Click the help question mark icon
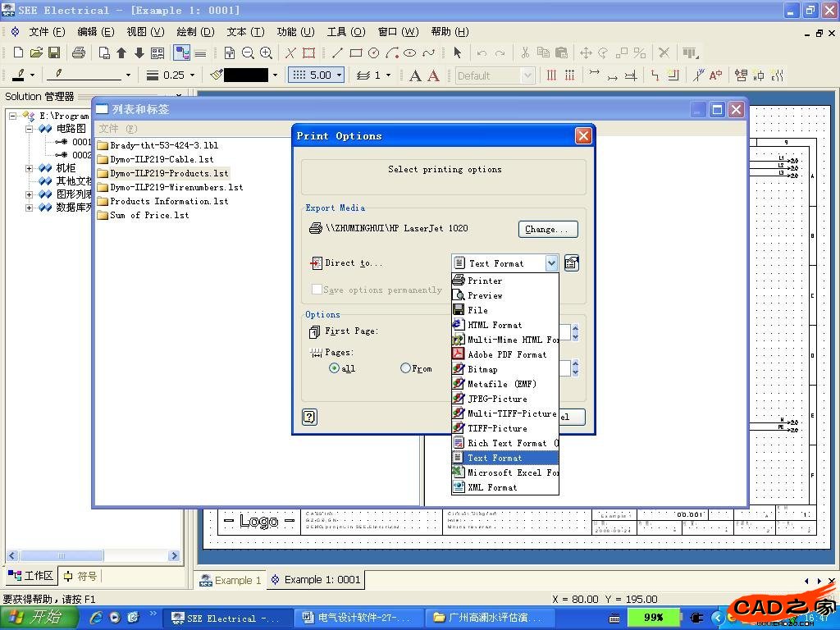The image size is (840, 630). click(309, 417)
